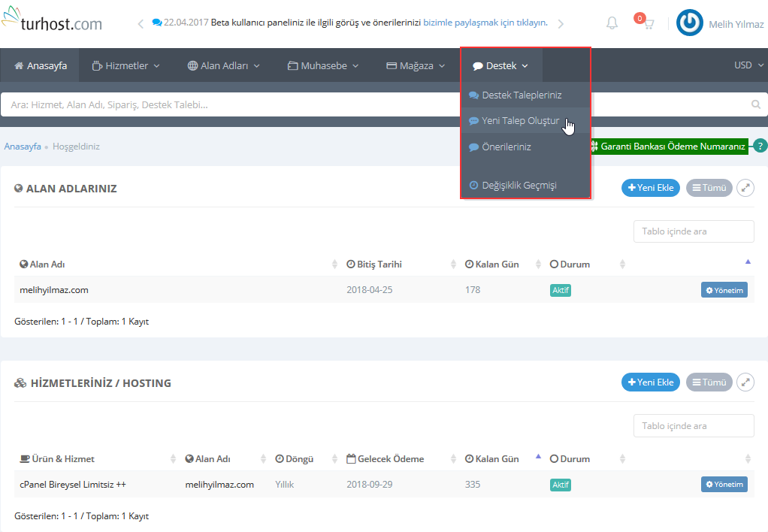This screenshot has height=532, width=768.
Task: Select Yeni Talep Oluştur menu item
Action: 520,120
